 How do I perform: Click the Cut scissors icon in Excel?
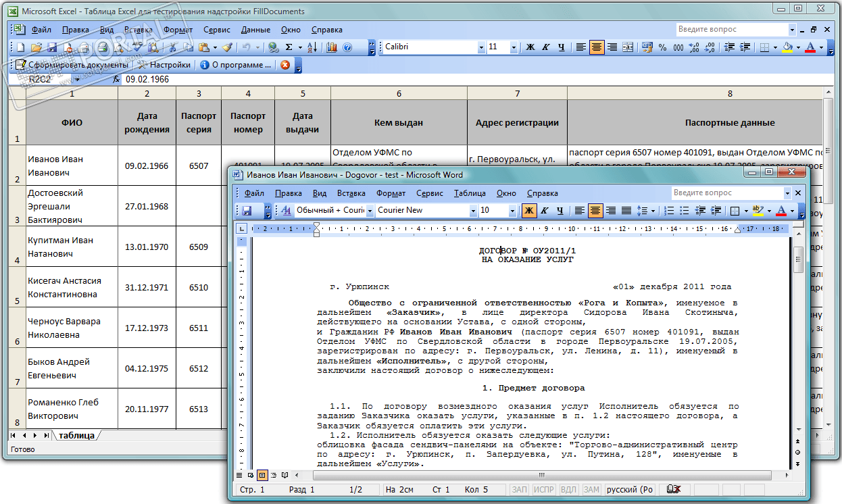click(172, 47)
